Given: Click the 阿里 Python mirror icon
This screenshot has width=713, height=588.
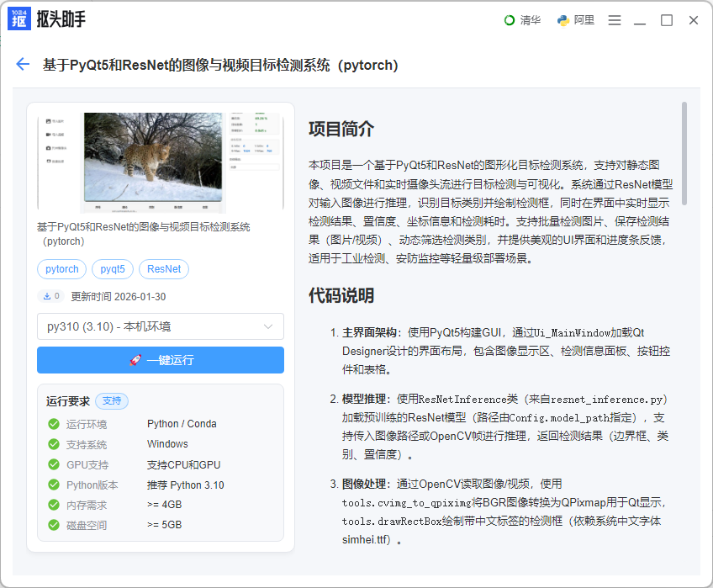Looking at the screenshot, I should [x=563, y=20].
